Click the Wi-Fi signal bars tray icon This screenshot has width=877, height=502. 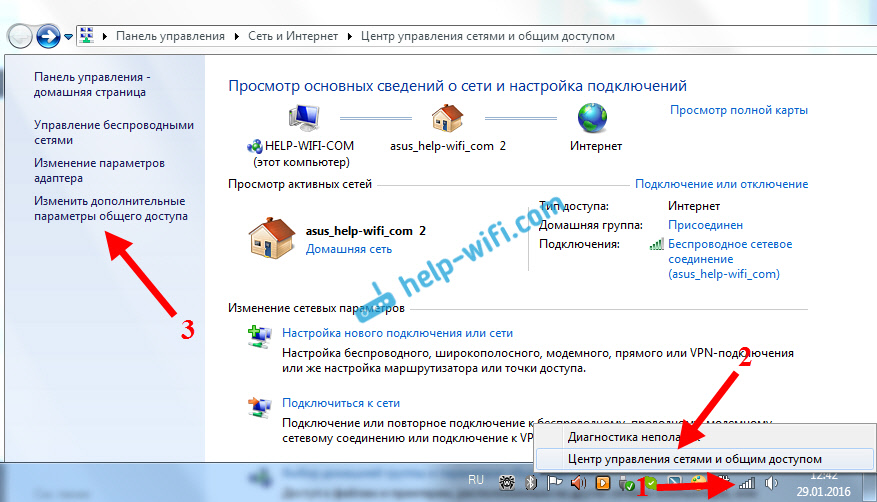(746, 484)
